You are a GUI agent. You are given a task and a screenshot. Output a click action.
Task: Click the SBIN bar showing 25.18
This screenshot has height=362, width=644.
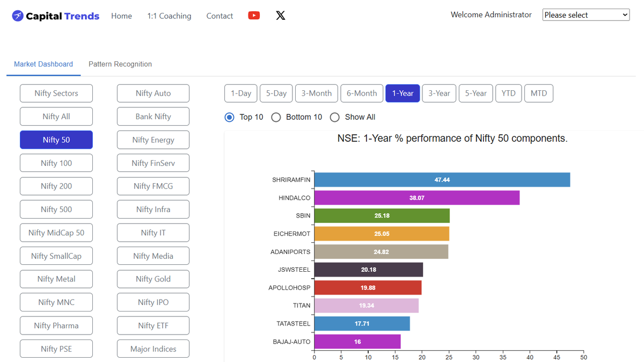pos(382,216)
